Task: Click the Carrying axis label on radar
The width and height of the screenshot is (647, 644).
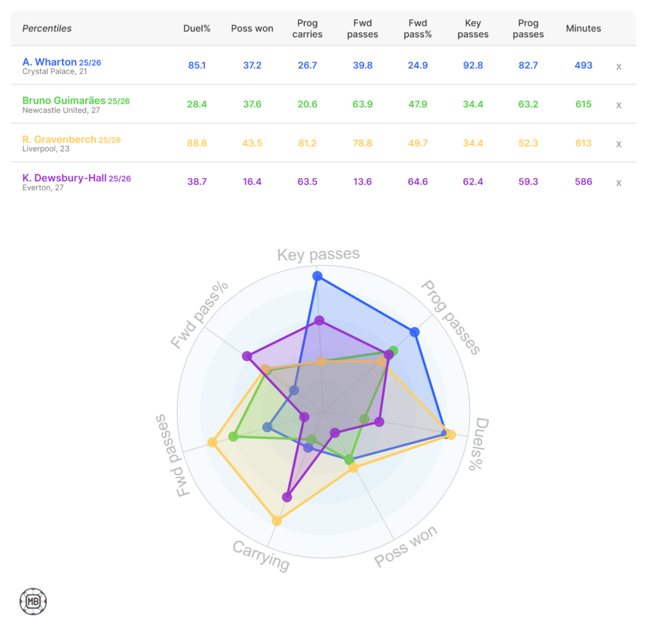Action: [261, 556]
